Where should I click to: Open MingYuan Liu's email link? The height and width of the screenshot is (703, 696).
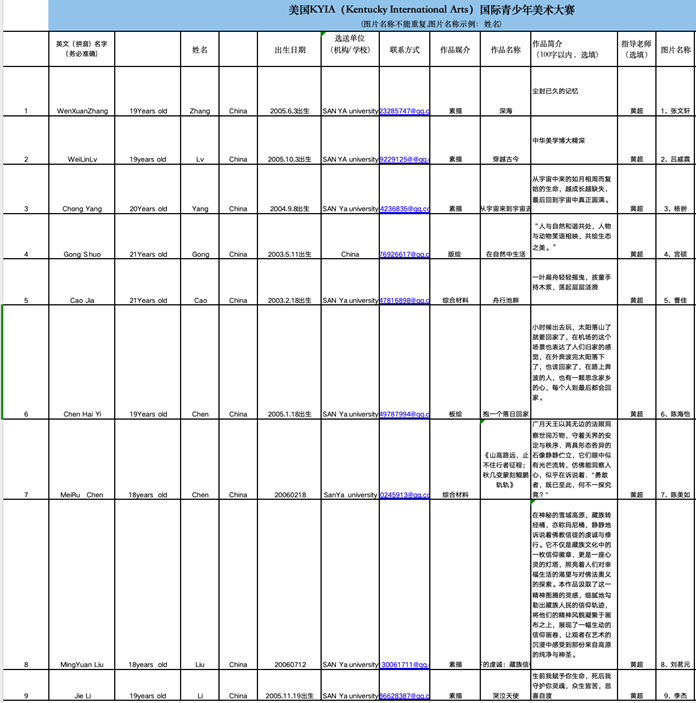404,664
